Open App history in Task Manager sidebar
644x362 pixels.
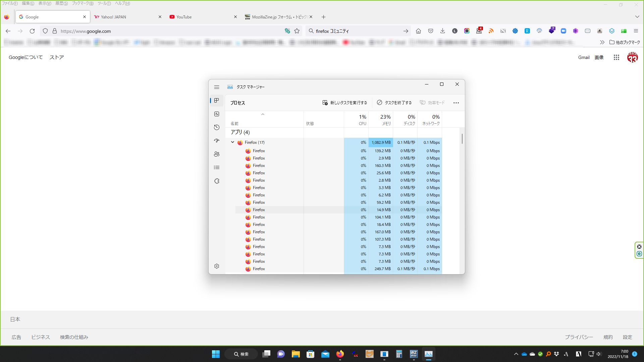(x=217, y=127)
